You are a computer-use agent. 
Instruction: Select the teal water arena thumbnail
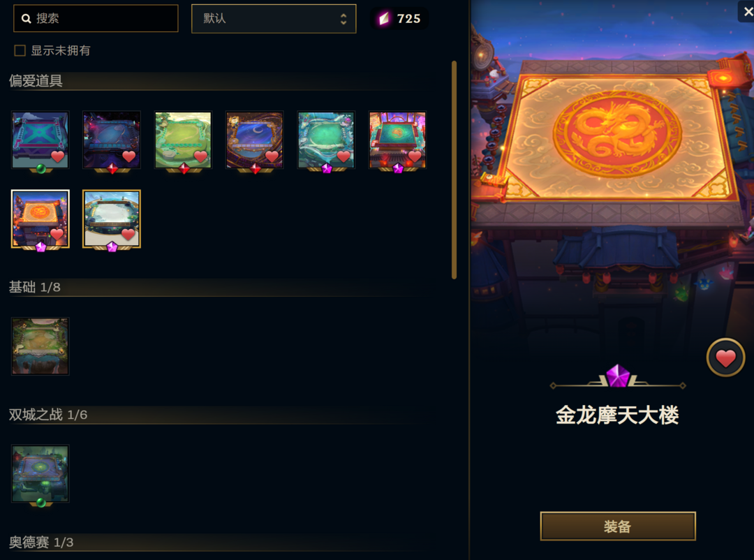(326, 140)
